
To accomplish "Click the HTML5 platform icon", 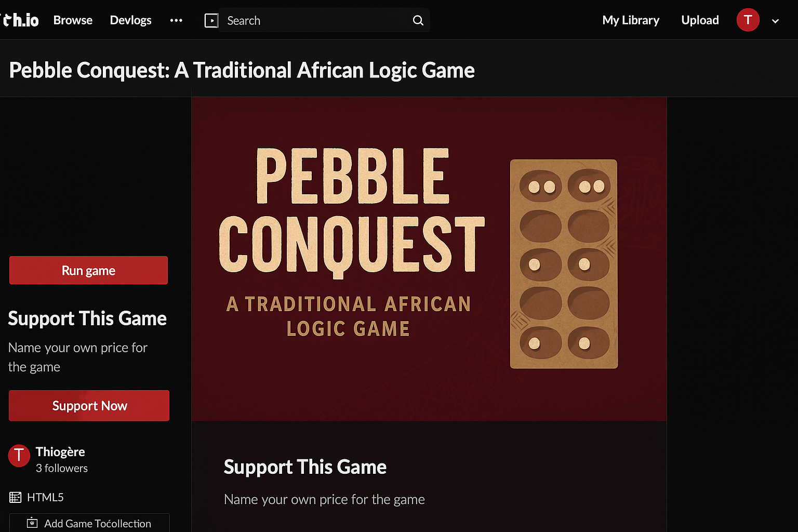I will [x=16, y=497].
